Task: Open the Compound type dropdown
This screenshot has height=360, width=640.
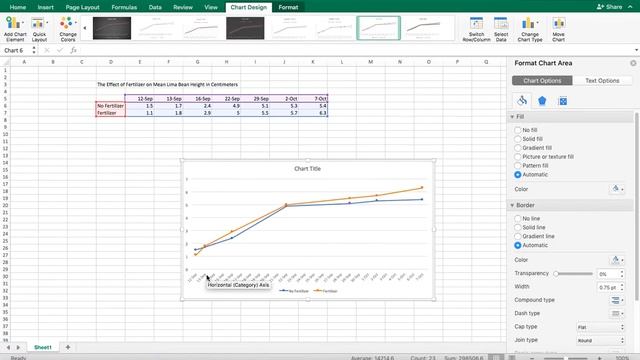Action: point(617,300)
